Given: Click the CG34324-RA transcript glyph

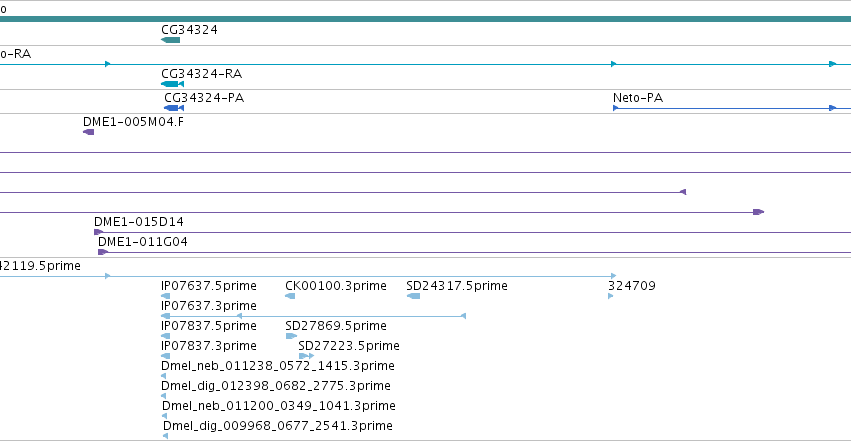Looking at the screenshot, I should pos(173,84).
